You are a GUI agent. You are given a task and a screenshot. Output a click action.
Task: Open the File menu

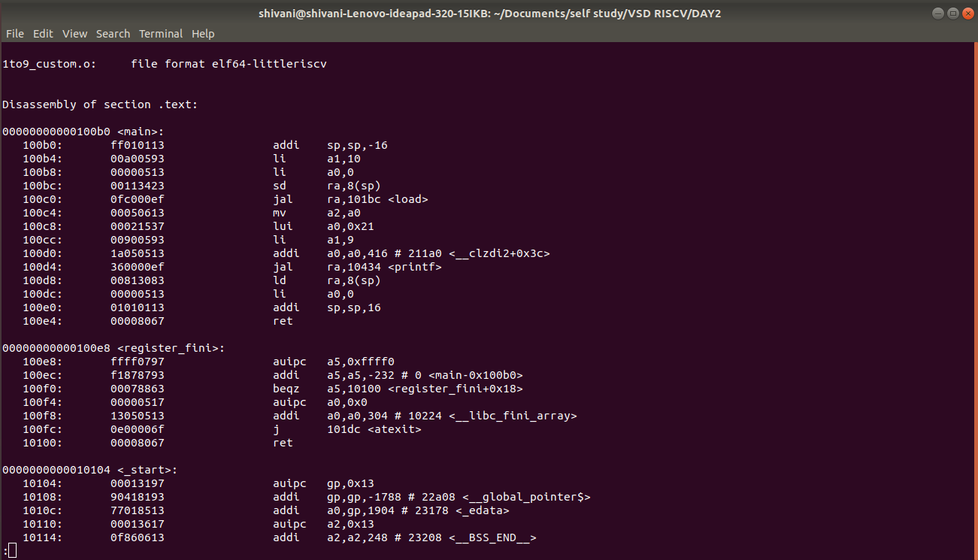pos(15,34)
